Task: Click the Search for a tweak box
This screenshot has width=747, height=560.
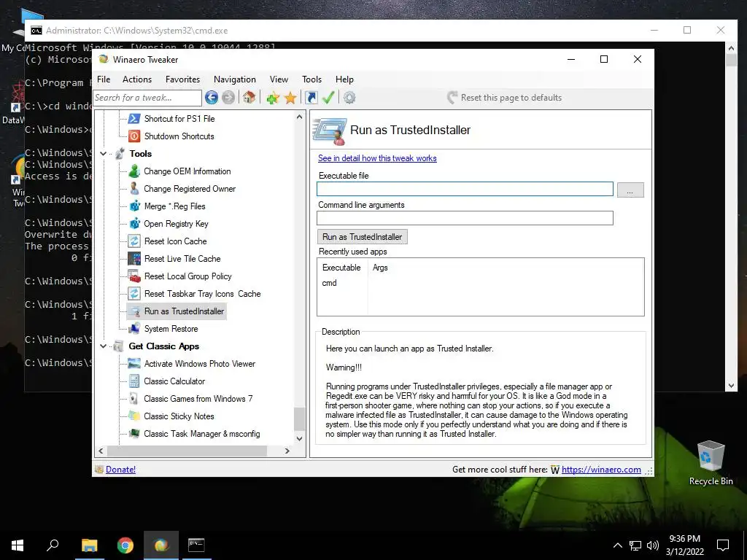Action: [x=147, y=98]
